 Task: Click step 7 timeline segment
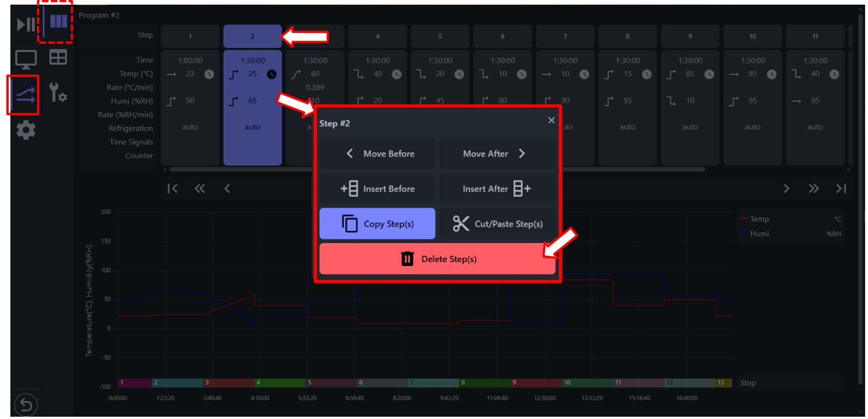point(433,383)
